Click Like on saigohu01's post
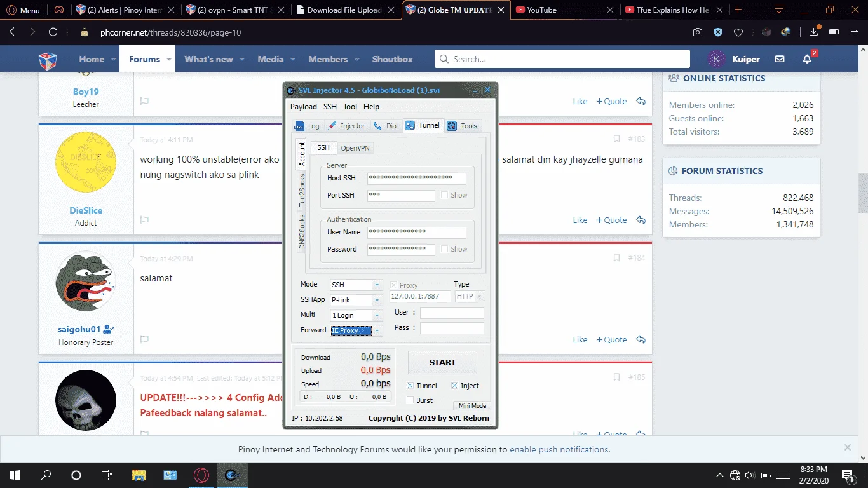This screenshot has height=488, width=868. pos(580,340)
